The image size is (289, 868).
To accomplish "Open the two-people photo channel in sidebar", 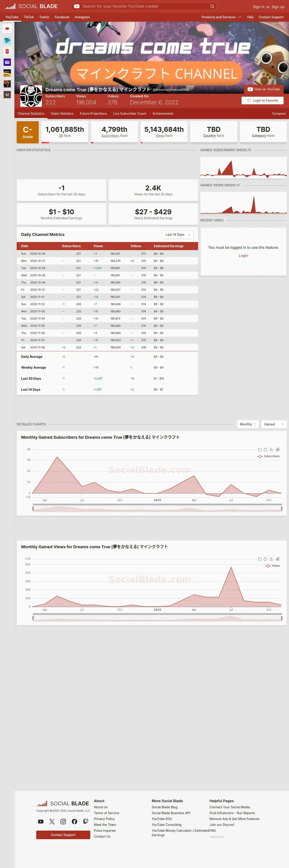I will [x=7, y=84].
